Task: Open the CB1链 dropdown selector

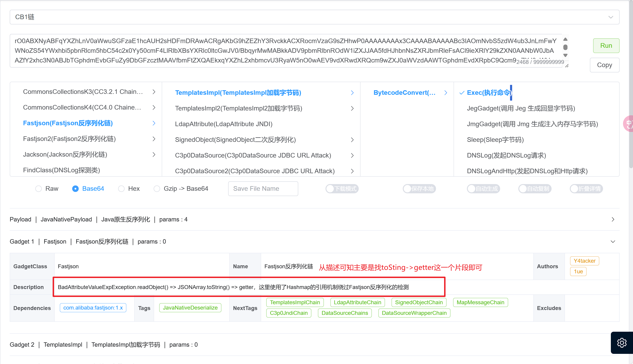Action: (x=314, y=17)
